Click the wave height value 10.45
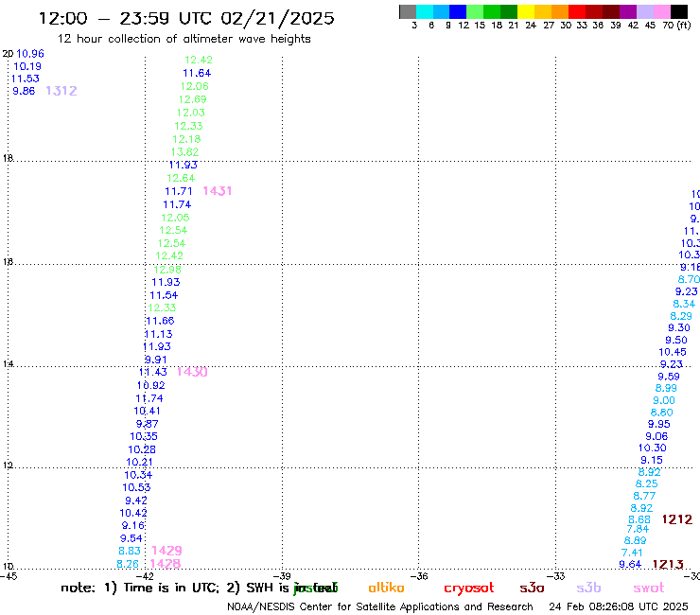 [673, 352]
